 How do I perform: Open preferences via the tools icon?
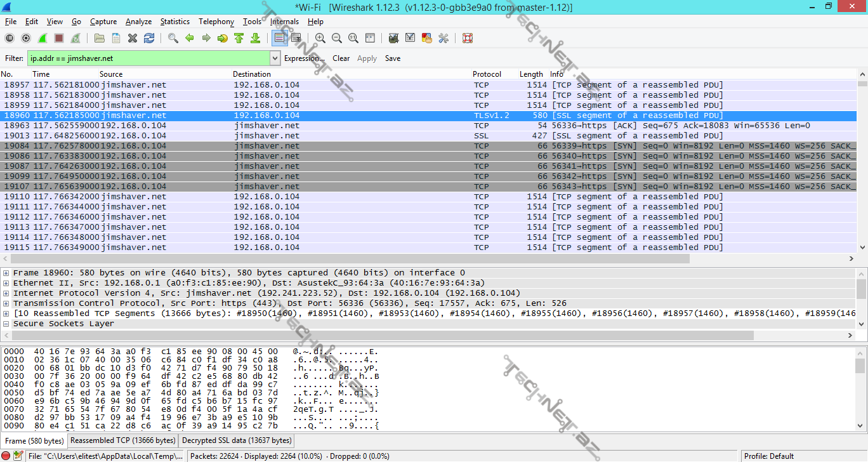click(444, 38)
